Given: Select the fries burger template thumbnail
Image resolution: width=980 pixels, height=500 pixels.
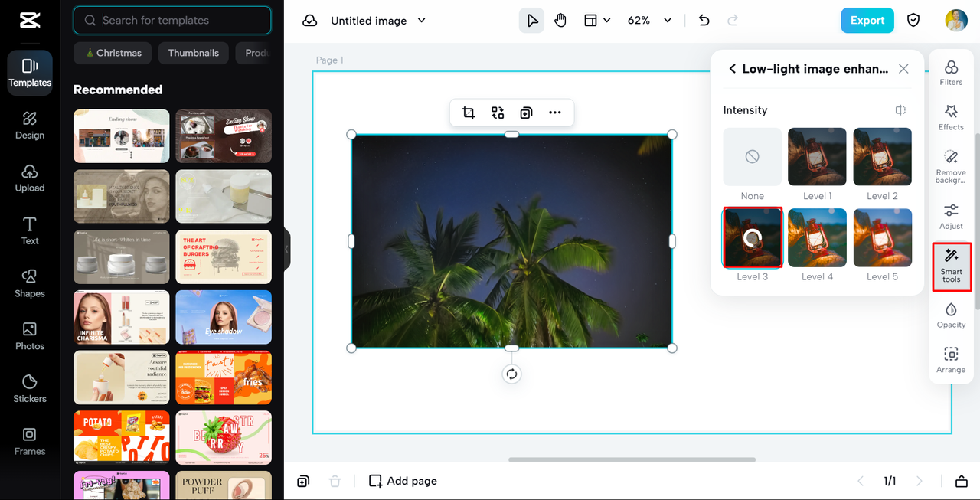Looking at the screenshot, I should click(224, 377).
